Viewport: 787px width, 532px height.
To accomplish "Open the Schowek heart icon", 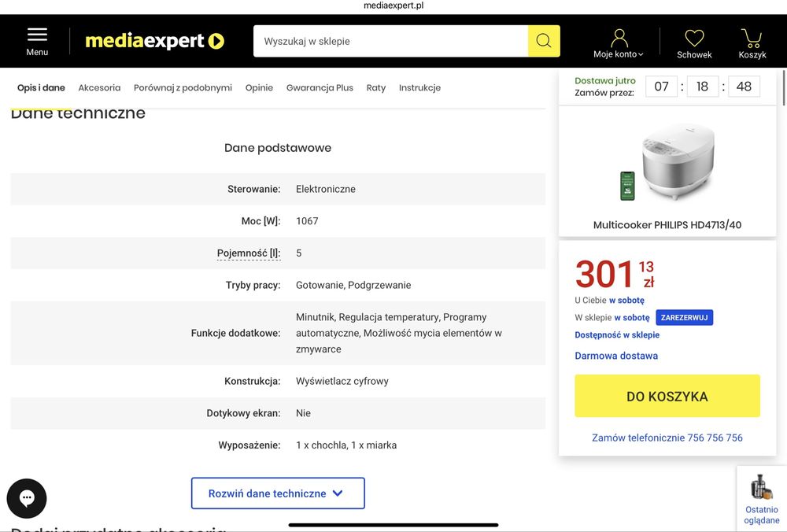I will (x=694, y=37).
